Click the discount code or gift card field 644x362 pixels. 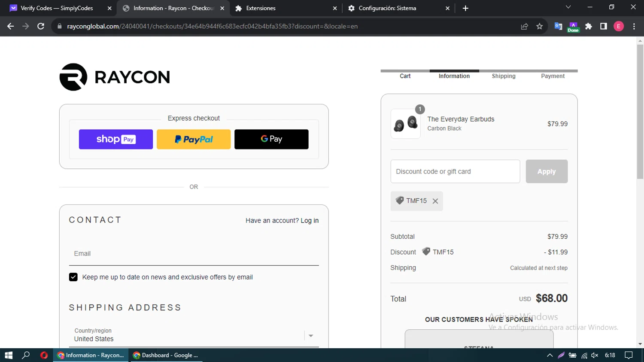click(455, 171)
